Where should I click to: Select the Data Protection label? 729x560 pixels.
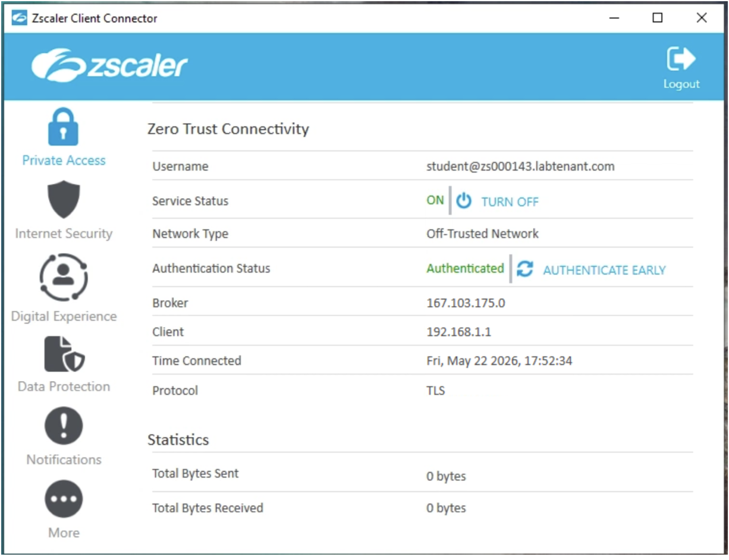[x=64, y=386]
